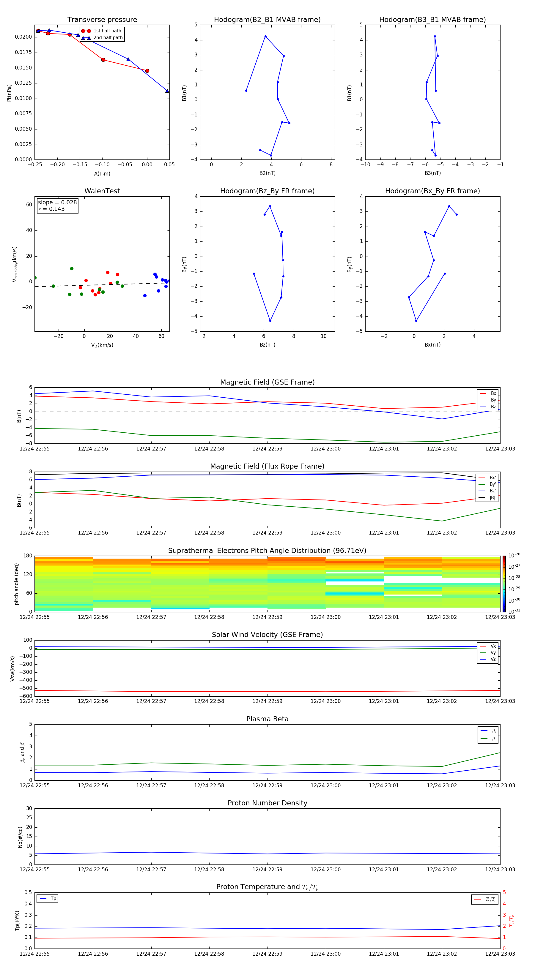Click the "WalenTest" plot title
The width and height of the screenshot is (535, 980).
tap(102, 191)
